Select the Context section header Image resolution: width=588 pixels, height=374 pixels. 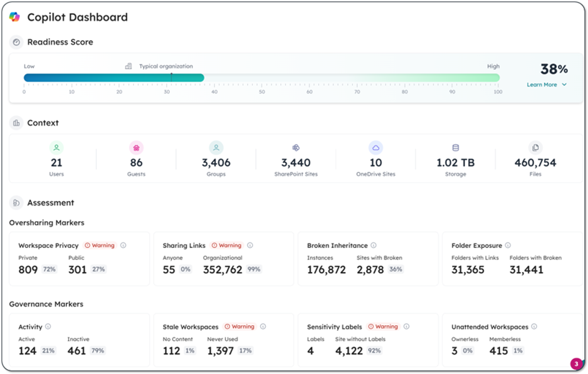tap(43, 122)
